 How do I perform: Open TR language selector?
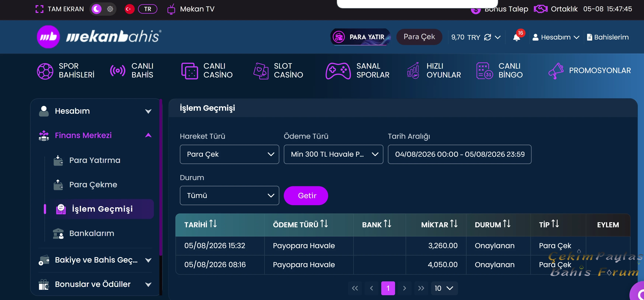click(x=147, y=9)
